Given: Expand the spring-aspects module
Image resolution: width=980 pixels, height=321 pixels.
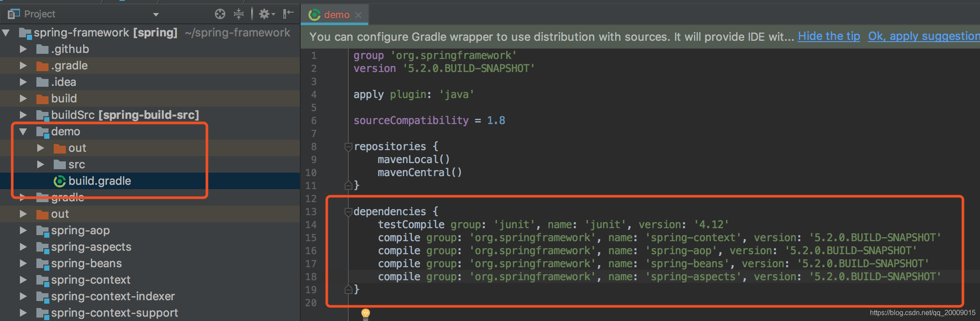Looking at the screenshot, I should [23, 247].
